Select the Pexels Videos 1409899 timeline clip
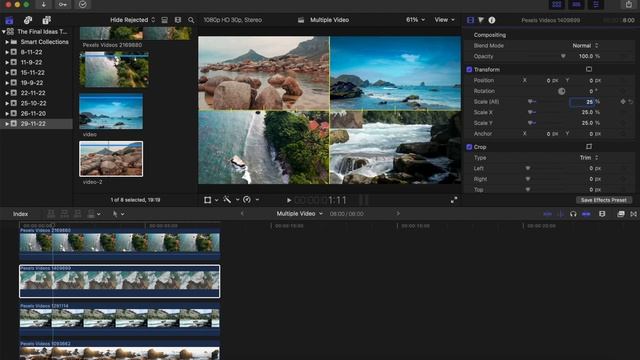The height and width of the screenshot is (360, 640). pos(120,281)
